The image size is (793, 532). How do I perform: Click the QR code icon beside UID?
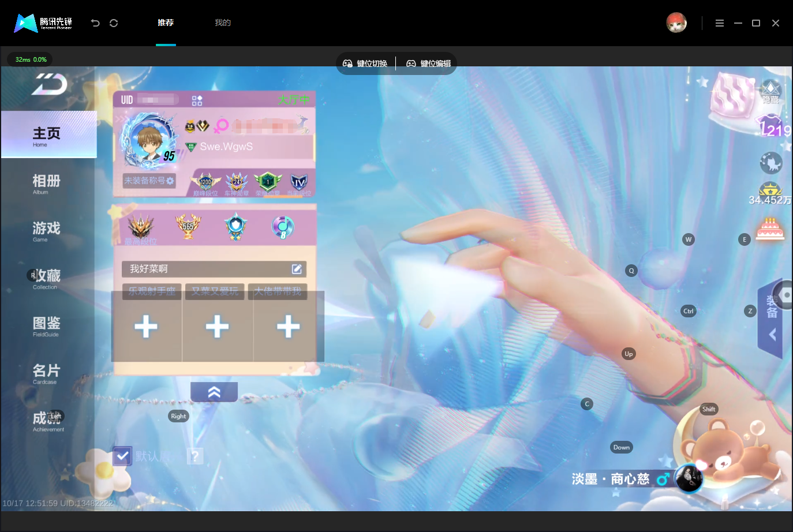(x=197, y=100)
